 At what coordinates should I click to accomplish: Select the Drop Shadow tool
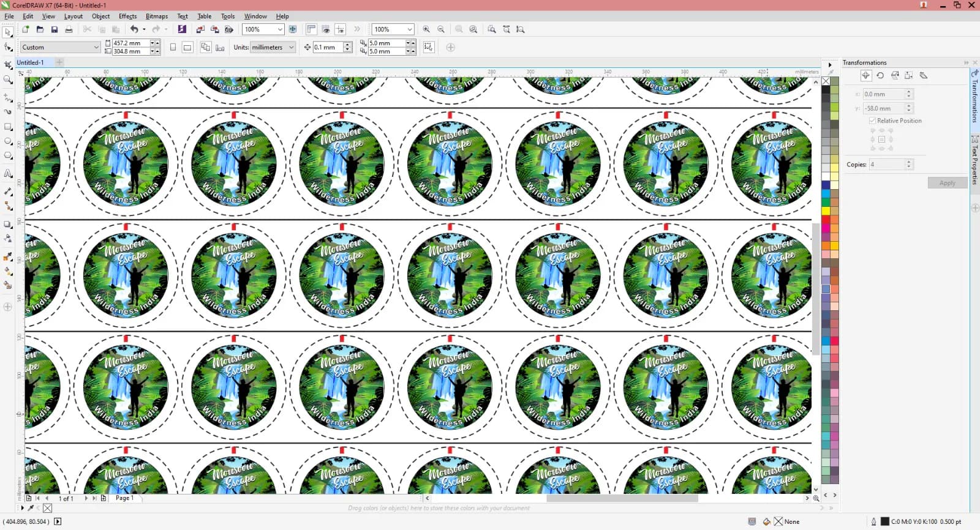point(8,225)
